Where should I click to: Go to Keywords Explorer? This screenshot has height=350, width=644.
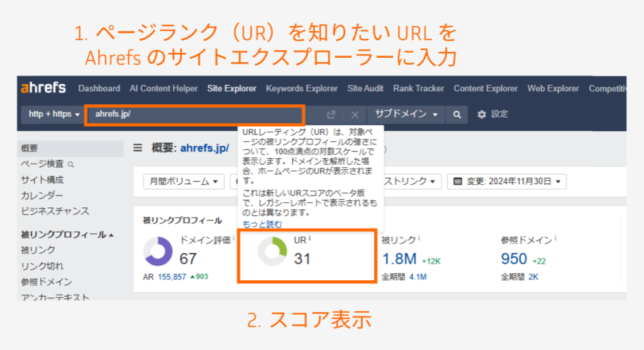pyautogui.click(x=301, y=88)
